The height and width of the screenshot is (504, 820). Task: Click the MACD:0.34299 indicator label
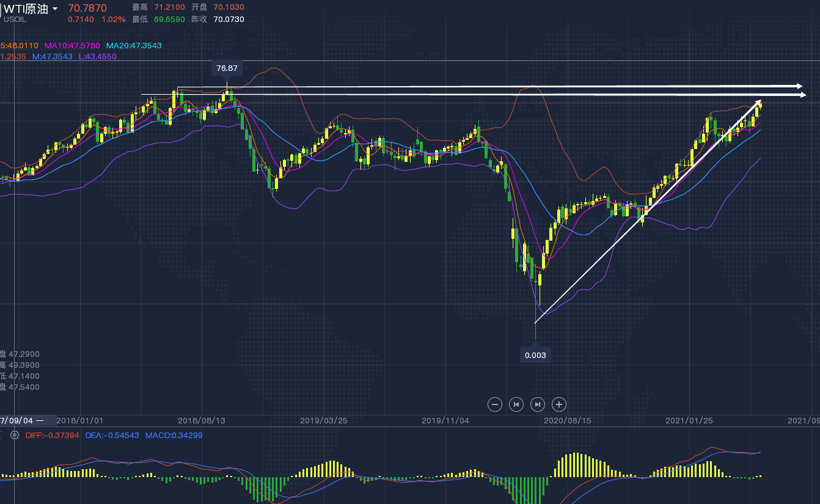[x=174, y=436]
